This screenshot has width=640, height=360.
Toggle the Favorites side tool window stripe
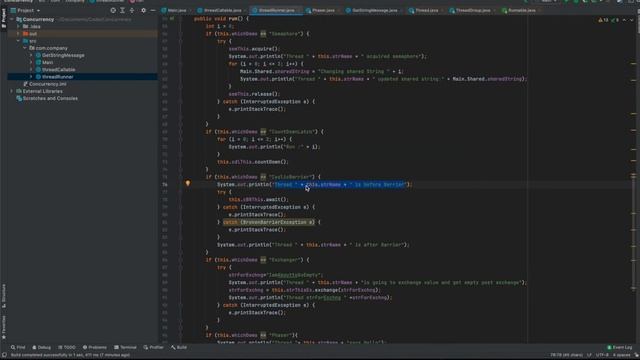(x=4, y=327)
